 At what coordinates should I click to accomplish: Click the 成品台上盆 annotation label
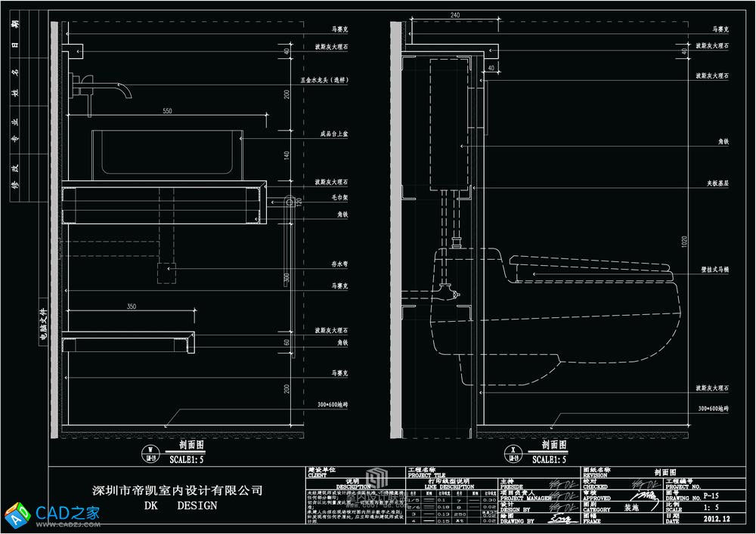click(333, 133)
